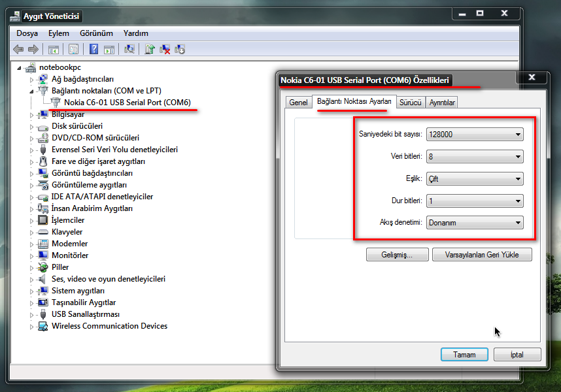Click the Ses, video ve oyun speaker icon
The height and width of the screenshot is (392, 561).
[43, 279]
